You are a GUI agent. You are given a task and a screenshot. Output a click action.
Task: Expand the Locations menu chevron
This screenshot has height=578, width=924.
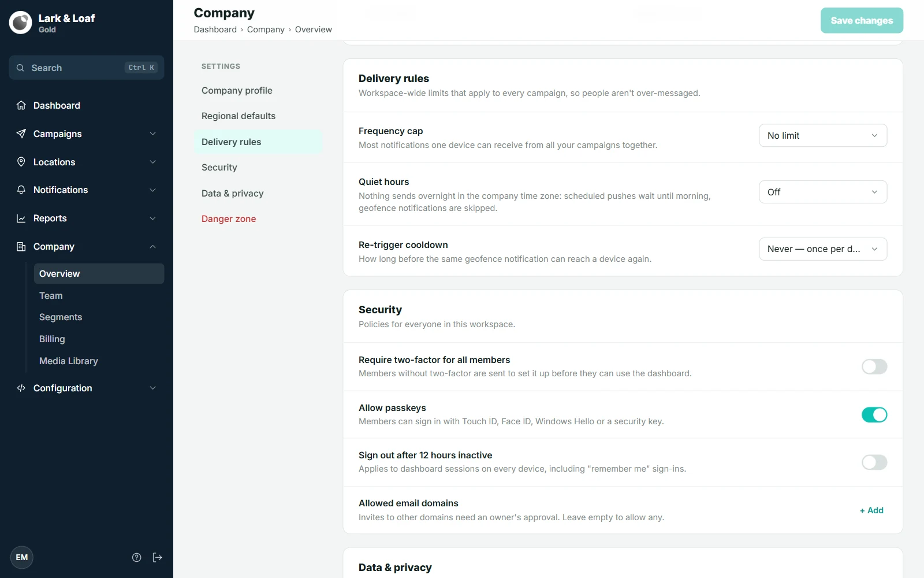tap(153, 162)
